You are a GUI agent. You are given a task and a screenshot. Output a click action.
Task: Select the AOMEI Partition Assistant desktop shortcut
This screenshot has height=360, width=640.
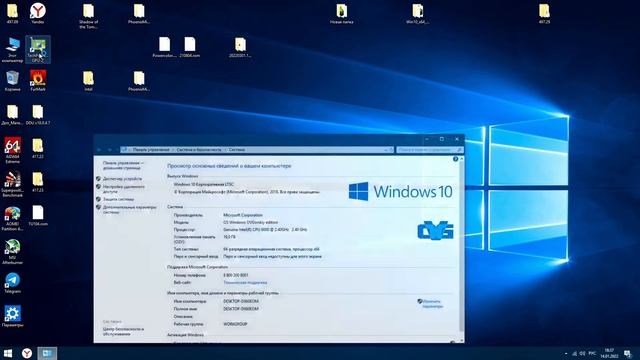12,218
